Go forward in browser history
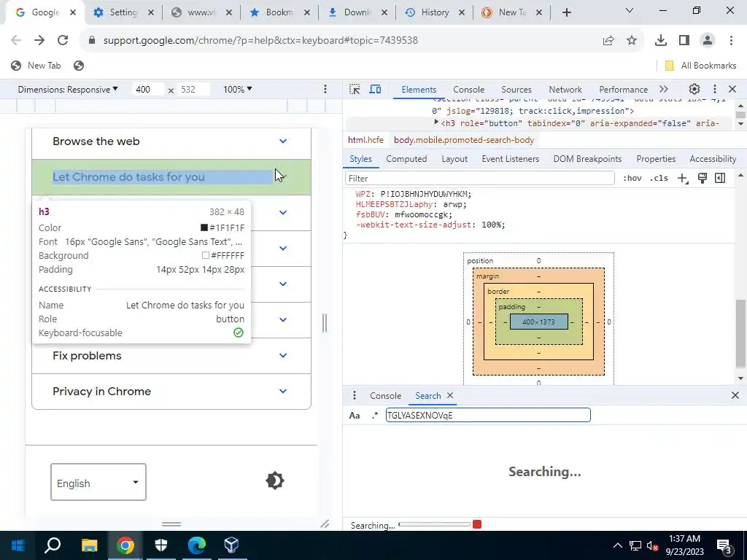 (x=39, y=41)
